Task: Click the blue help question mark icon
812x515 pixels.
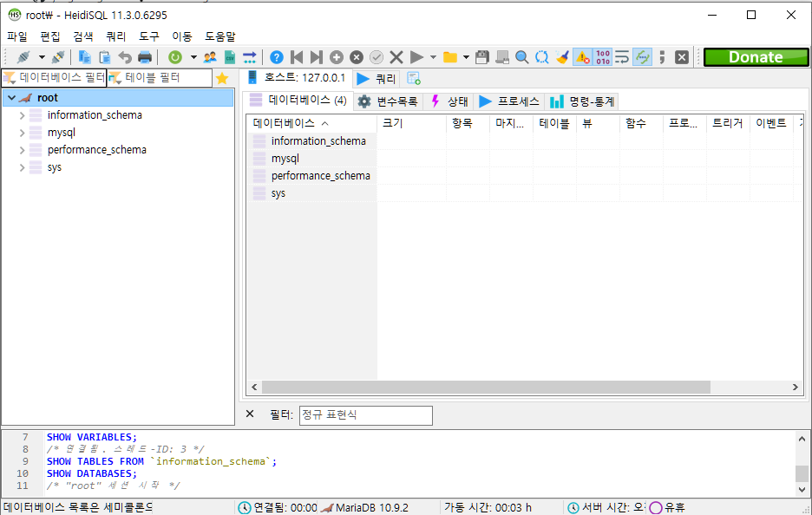Action: click(x=277, y=57)
